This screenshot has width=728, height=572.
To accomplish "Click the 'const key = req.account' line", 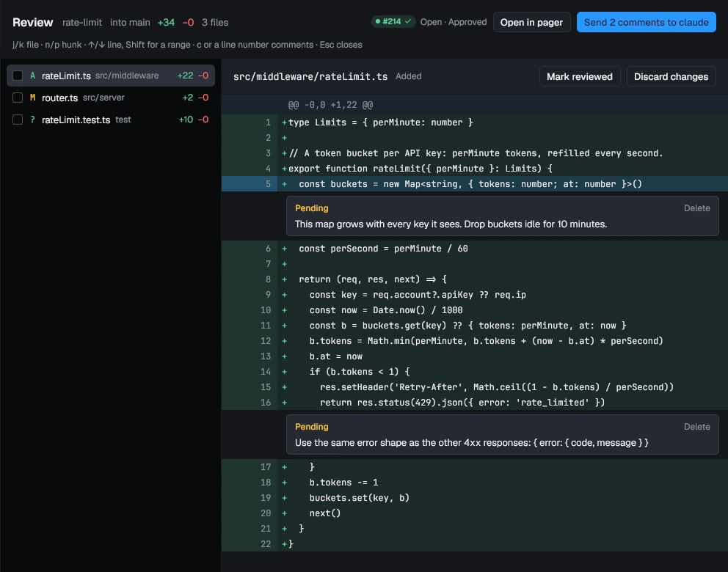I will [x=418, y=295].
